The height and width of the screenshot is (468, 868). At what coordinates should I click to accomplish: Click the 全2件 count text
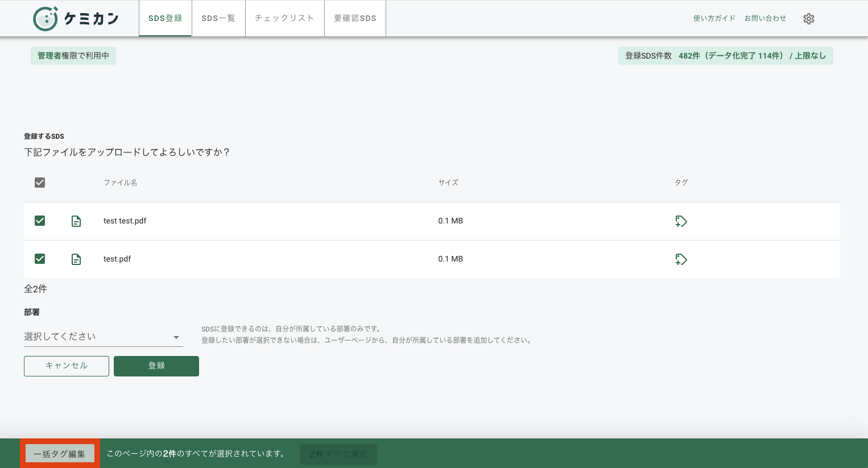click(35, 289)
